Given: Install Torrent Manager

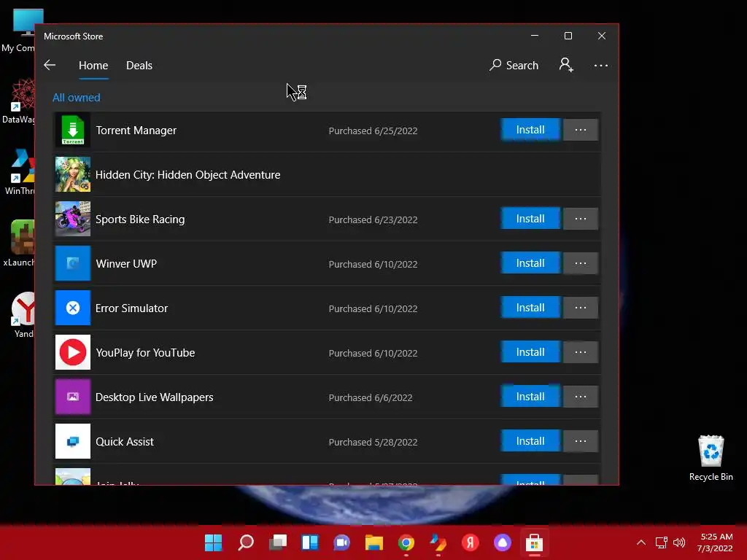Looking at the screenshot, I should click(530, 130).
